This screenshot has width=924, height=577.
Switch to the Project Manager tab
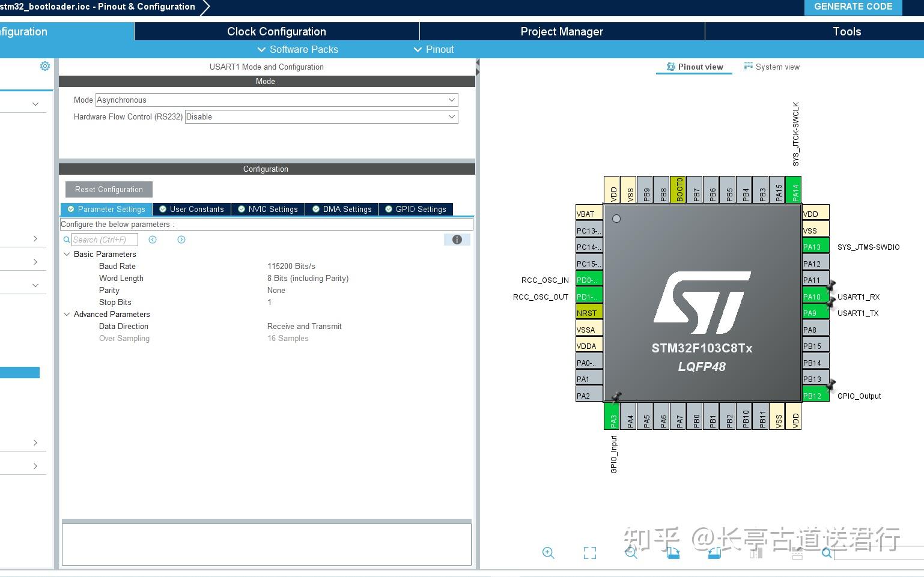click(562, 32)
